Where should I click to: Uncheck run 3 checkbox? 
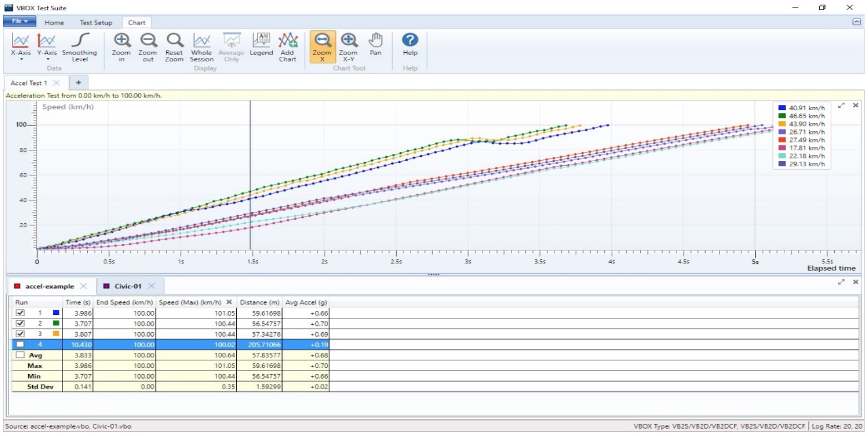(21, 334)
